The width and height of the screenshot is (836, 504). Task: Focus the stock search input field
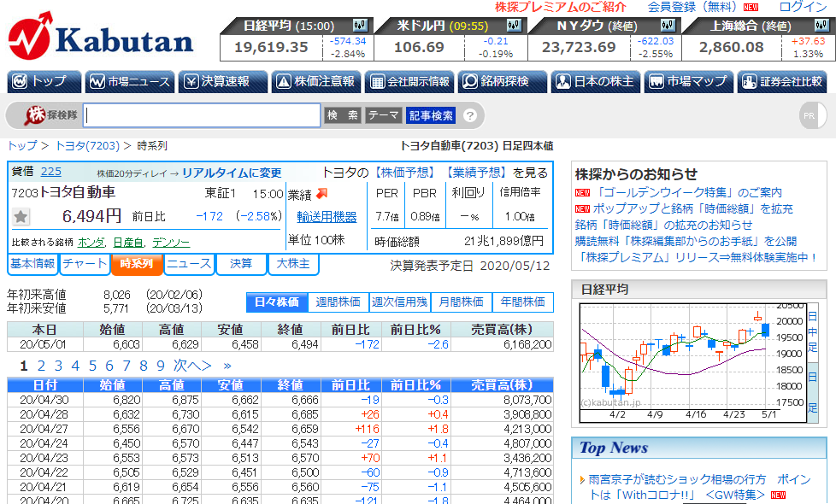202,115
